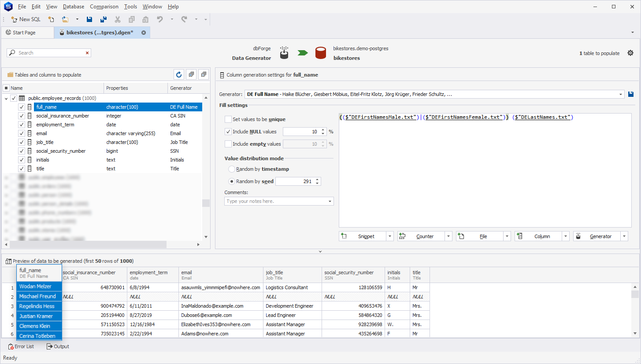This screenshot has width=641, height=364.
Task: Uncheck the employment_term column checkbox
Action: tap(22, 125)
